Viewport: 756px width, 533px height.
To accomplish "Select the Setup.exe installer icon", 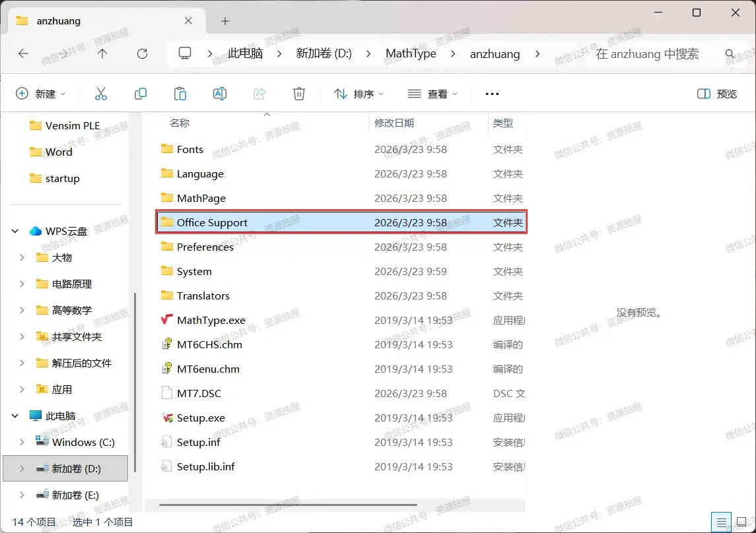I will point(167,418).
